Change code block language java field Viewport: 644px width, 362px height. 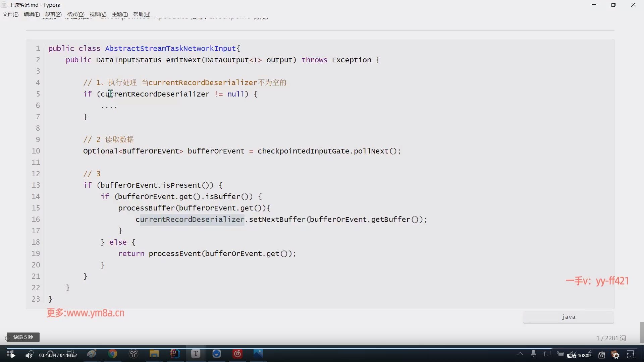click(568, 317)
